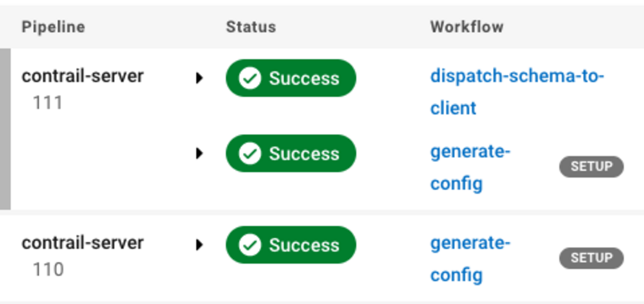Click the Success status for pipeline 110
The image size is (644, 304).
click(x=303, y=245)
